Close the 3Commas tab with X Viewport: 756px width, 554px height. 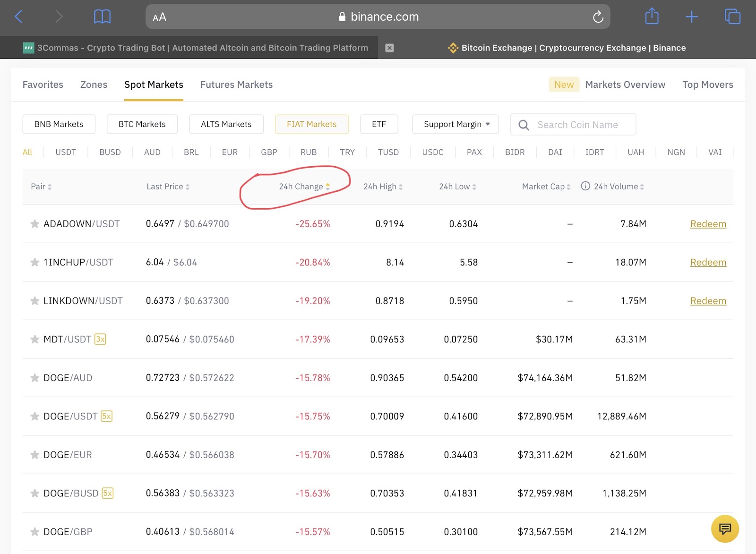click(x=389, y=48)
